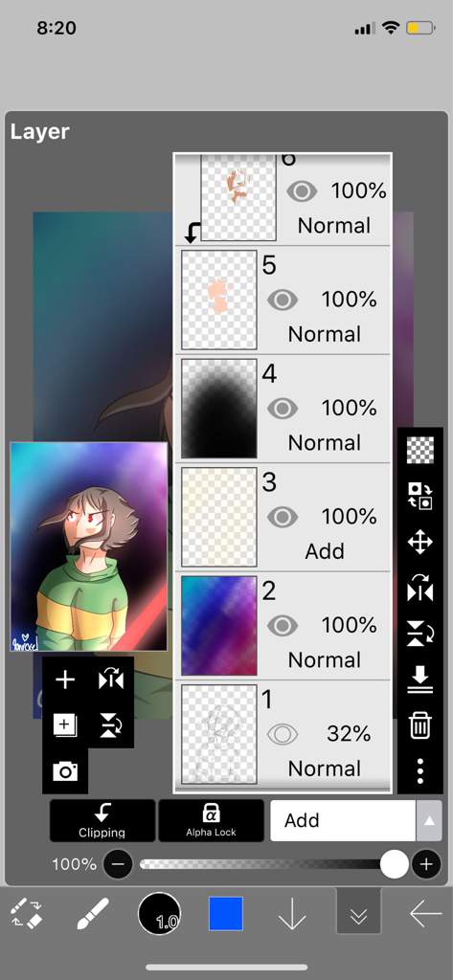Open camera import layer icon
Screen dimensions: 453x980
click(x=65, y=772)
